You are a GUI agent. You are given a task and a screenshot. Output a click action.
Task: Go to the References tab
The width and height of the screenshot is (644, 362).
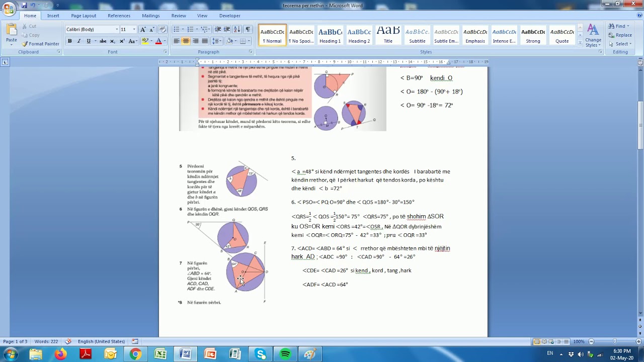coord(119,16)
